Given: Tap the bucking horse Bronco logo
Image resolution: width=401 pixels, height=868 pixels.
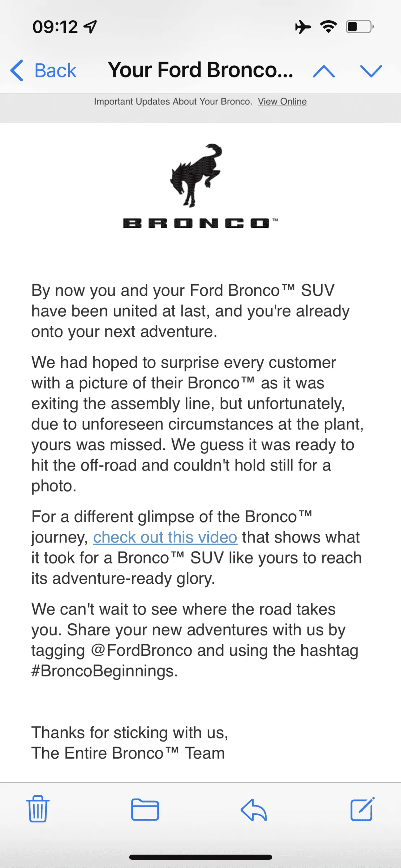Looking at the screenshot, I should (x=197, y=175).
